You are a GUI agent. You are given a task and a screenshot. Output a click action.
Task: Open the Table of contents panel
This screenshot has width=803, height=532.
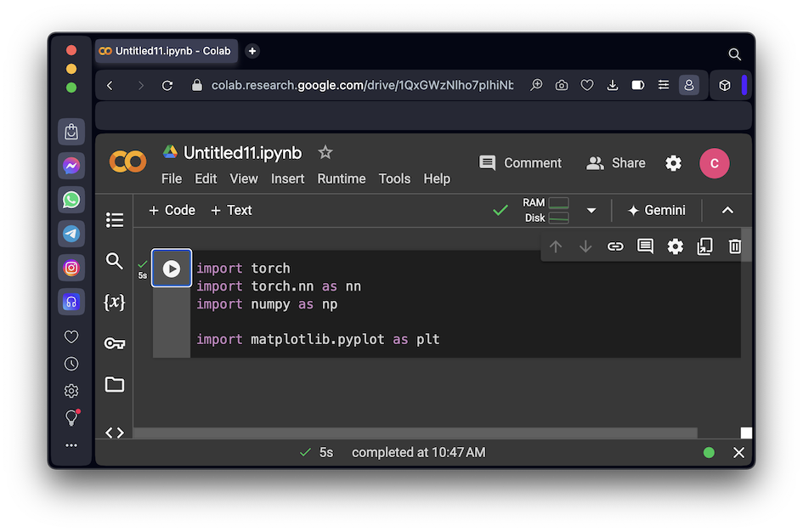(x=115, y=220)
